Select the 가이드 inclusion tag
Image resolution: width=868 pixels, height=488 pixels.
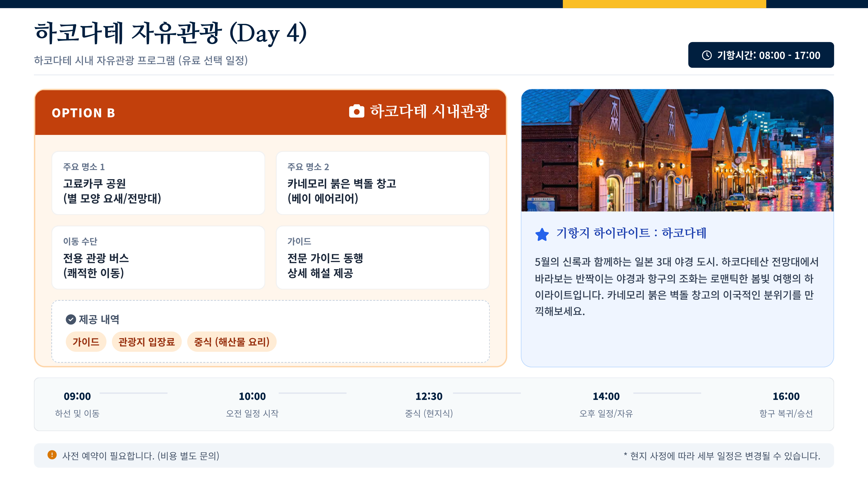[86, 342]
